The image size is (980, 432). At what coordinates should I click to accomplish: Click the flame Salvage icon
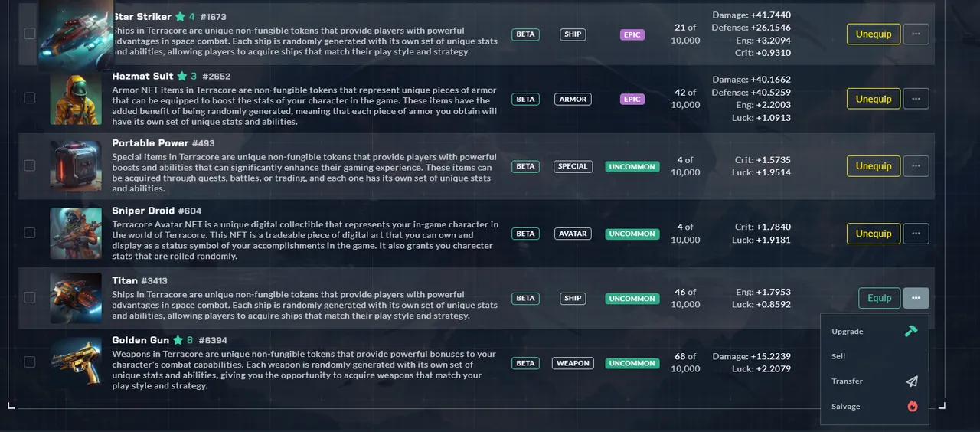coord(912,407)
